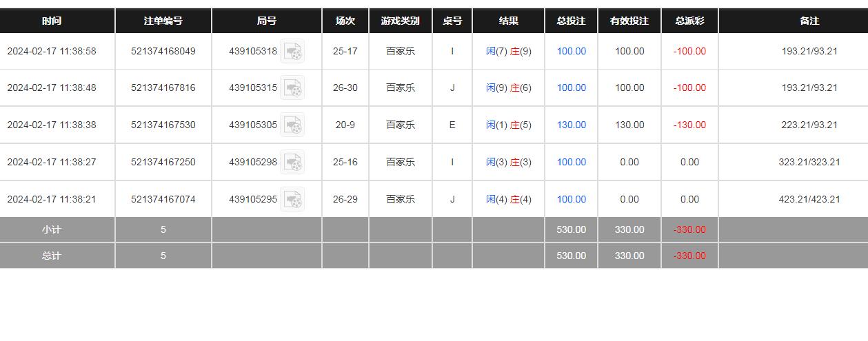868x341 pixels.
Task: Click total bet link for order 521374167250
Action: point(571,162)
